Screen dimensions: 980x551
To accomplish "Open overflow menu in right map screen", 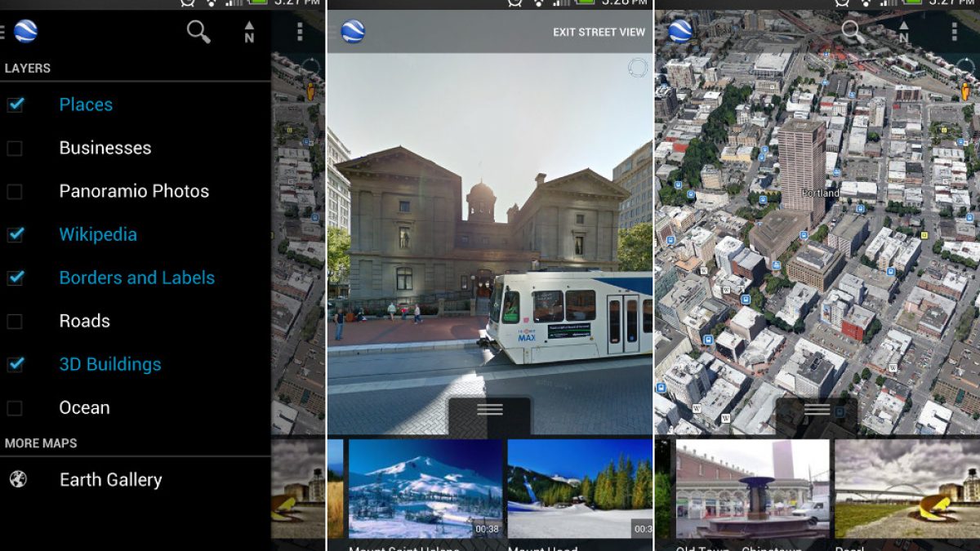I will pos(954,32).
